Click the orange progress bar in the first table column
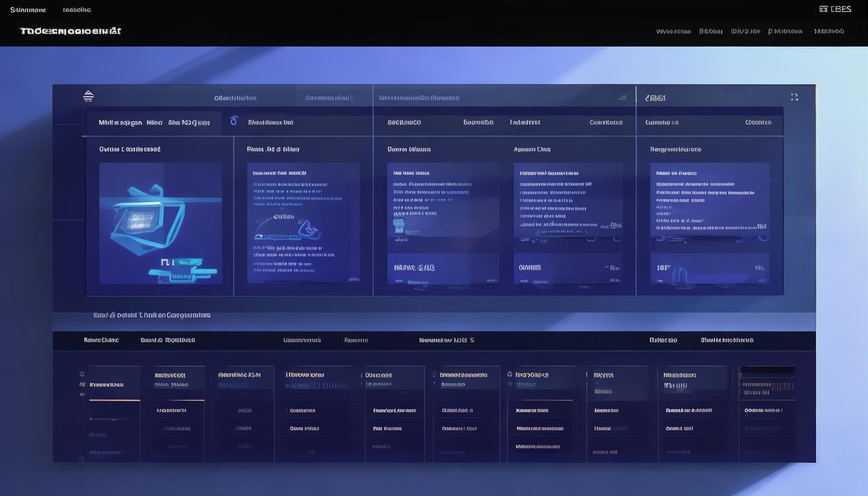This screenshot has width=868, height=496. click(115, 399)
